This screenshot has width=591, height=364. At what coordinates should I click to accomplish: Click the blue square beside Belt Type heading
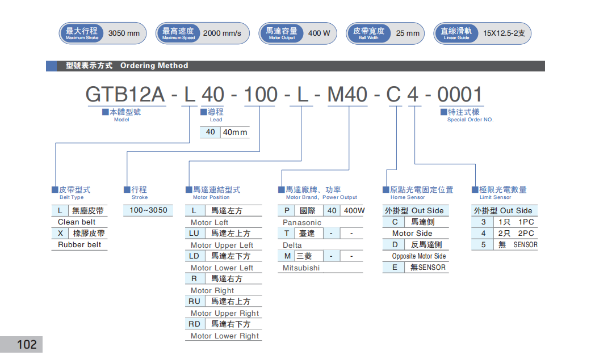[x=55, y=189]
